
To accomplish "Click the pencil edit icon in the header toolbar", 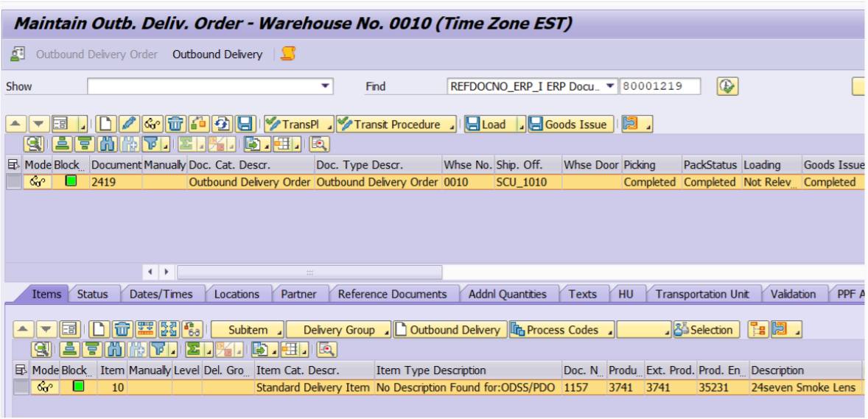I will 129,124.
